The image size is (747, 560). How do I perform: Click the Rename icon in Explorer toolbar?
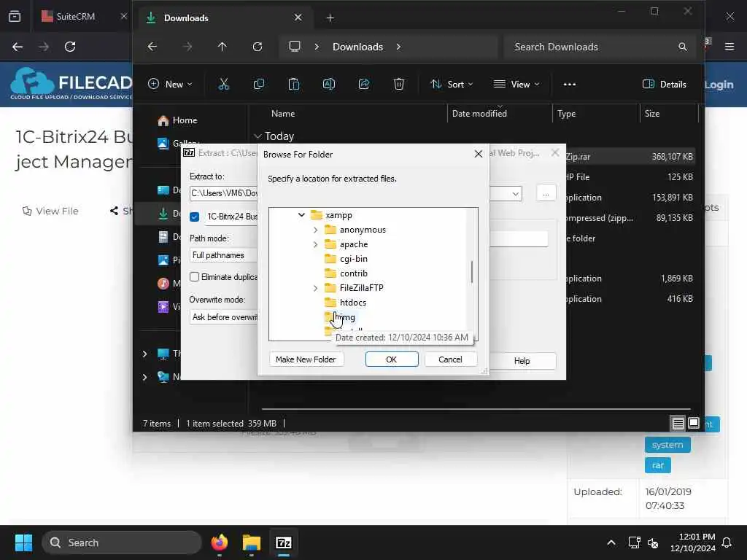[x=329, y=85]
